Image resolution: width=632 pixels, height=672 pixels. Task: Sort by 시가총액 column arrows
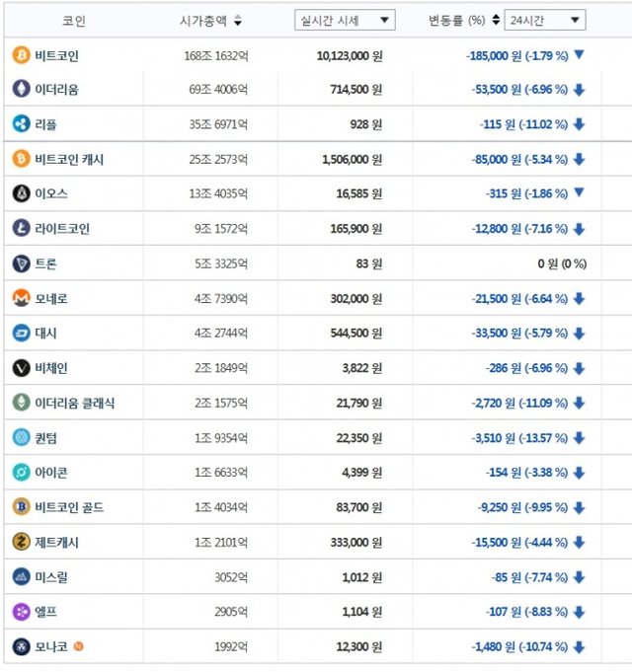(238, 21)
